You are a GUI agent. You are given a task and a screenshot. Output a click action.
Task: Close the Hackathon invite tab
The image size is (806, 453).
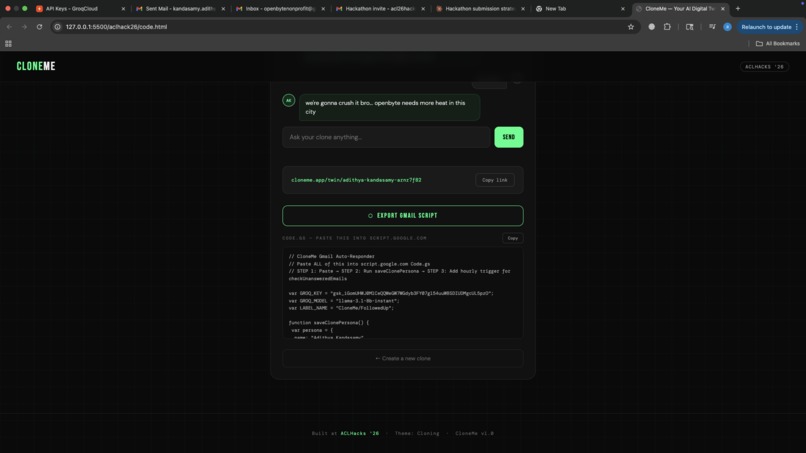(x=423, y=9)
